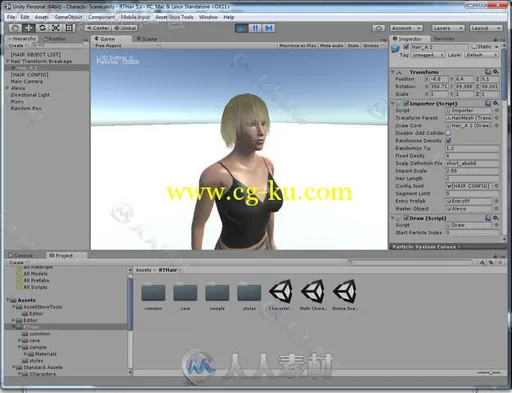Switch to the Profiler tab
Viewport: 512px width, 393px height.
54,39
